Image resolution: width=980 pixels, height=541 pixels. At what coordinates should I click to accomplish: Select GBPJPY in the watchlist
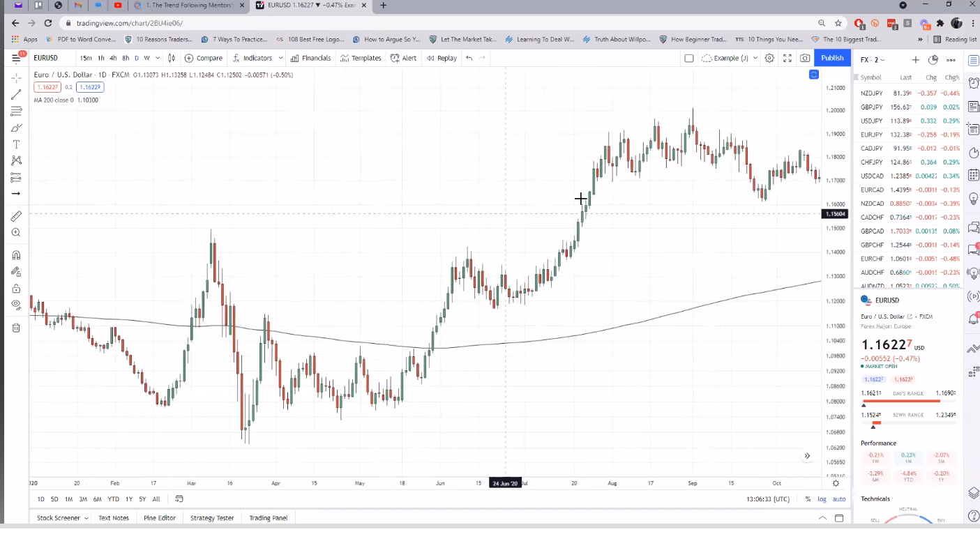point(910,107)
